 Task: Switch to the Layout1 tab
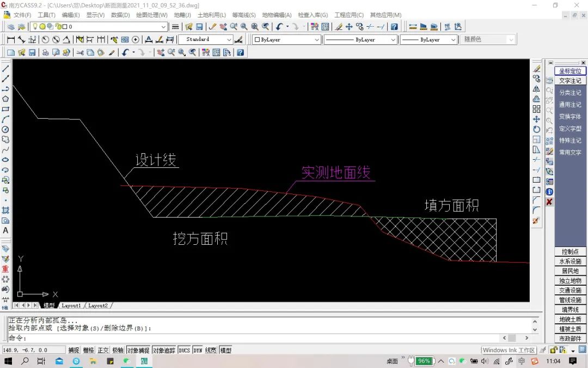coord(71,306)
